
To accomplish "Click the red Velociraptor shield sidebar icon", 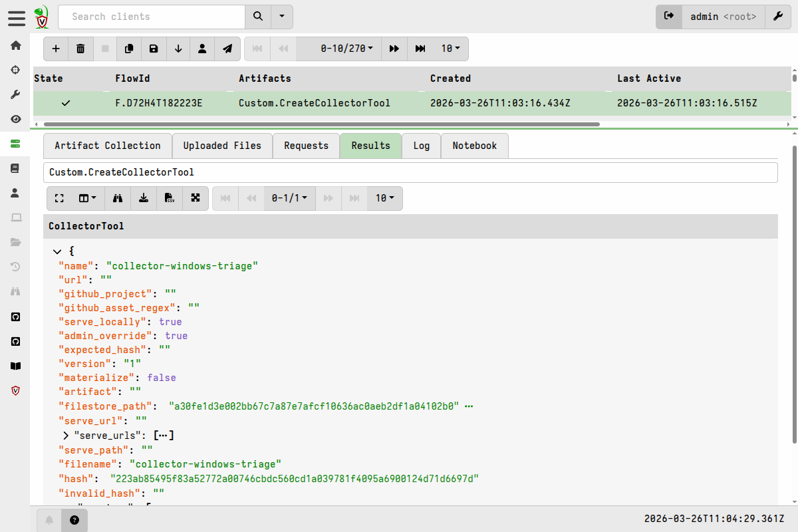I will [16, 390].
